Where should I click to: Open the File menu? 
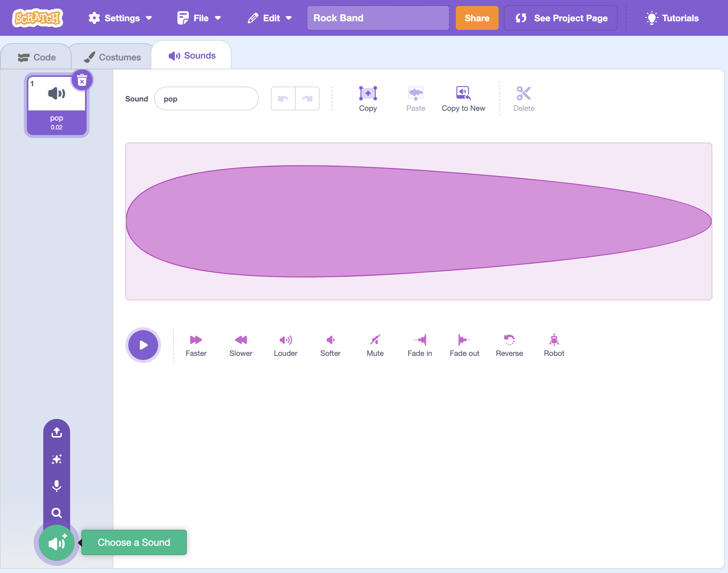point(200,18)
